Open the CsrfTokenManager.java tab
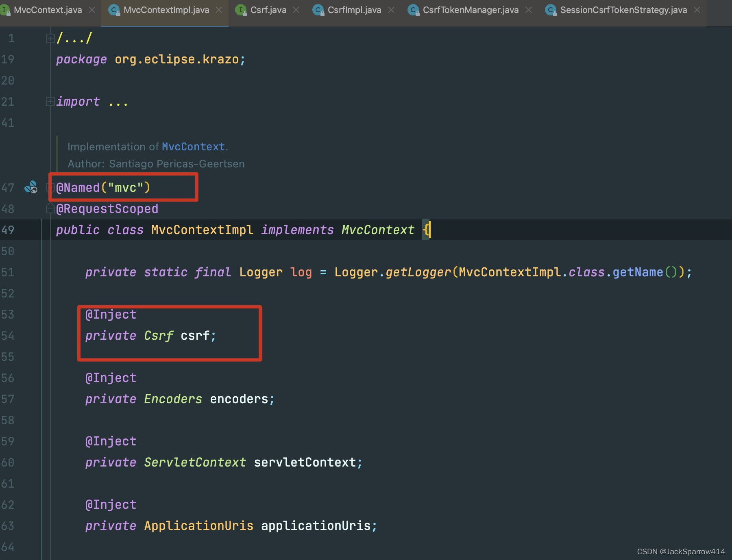This screenshot has height=560, width=732. point(471,10)
